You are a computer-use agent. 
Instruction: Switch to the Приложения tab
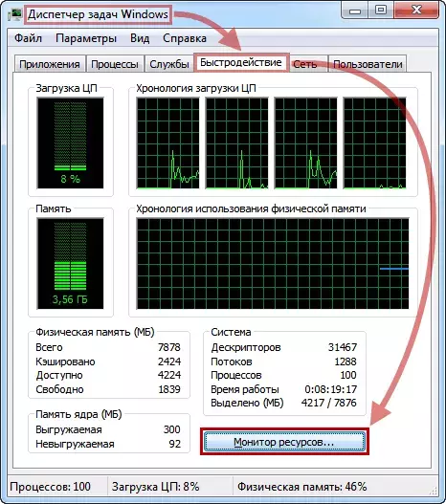[50, 64]
